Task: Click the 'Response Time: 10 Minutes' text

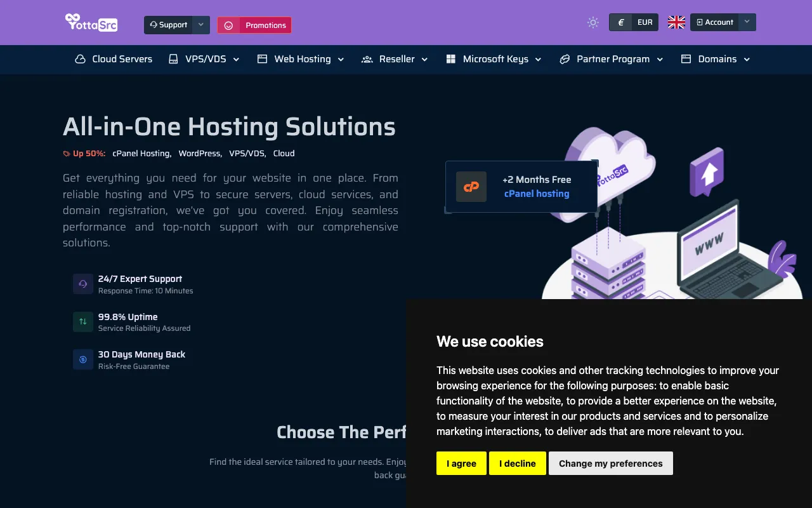Action: [x=146, y=291]
